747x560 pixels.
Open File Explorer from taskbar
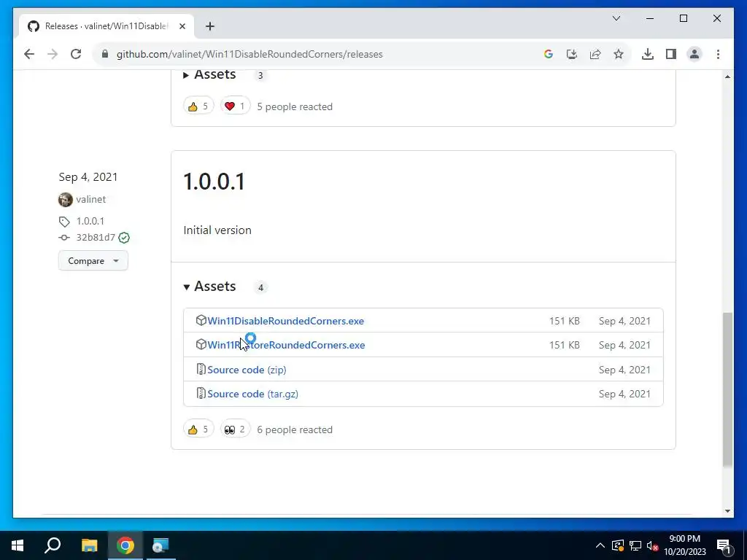[89, 545]
